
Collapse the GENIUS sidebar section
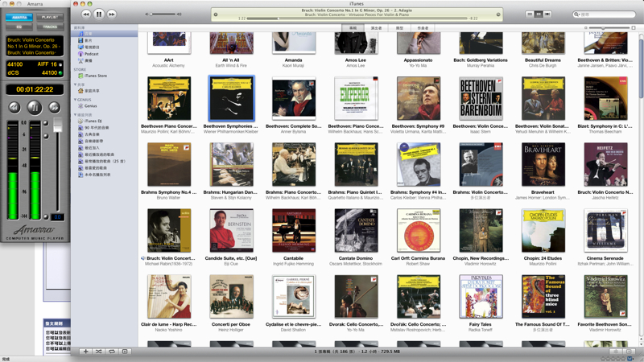[75, 100]
